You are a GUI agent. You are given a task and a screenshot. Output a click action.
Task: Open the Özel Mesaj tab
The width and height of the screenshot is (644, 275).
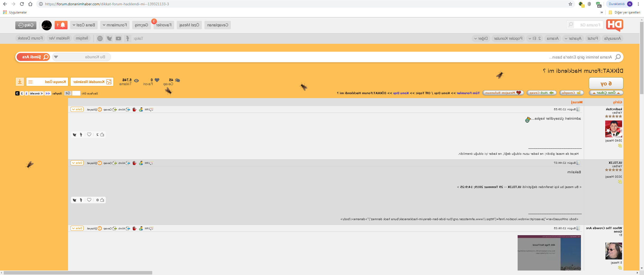pos(189,25)
